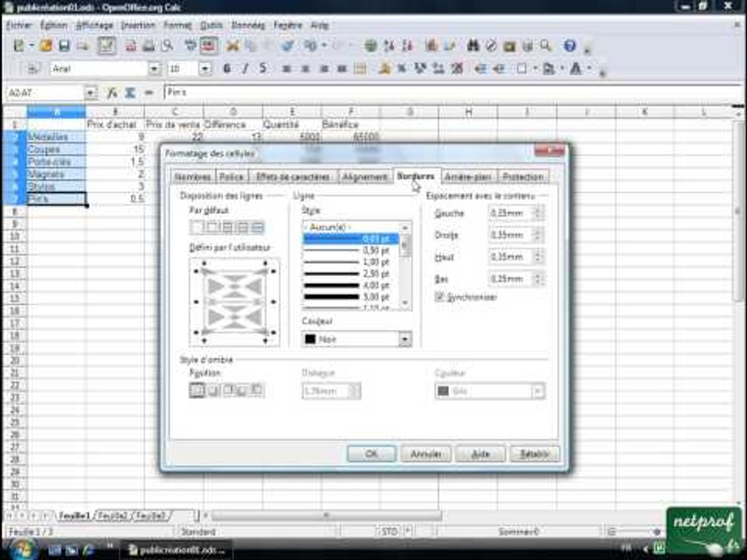
Task: Open the Format menu
Action: point(177,25)
